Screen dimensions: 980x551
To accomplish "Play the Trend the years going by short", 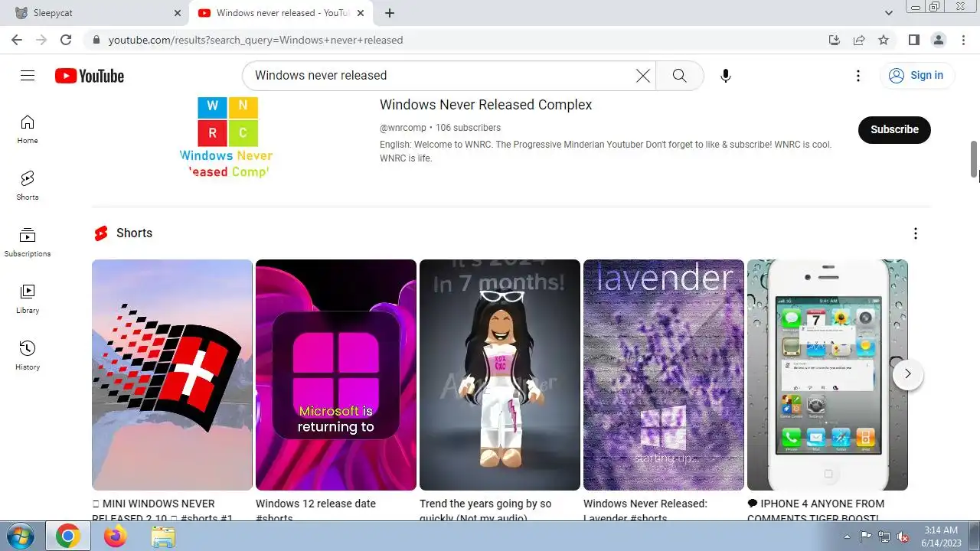I will [x=500, y=375].
